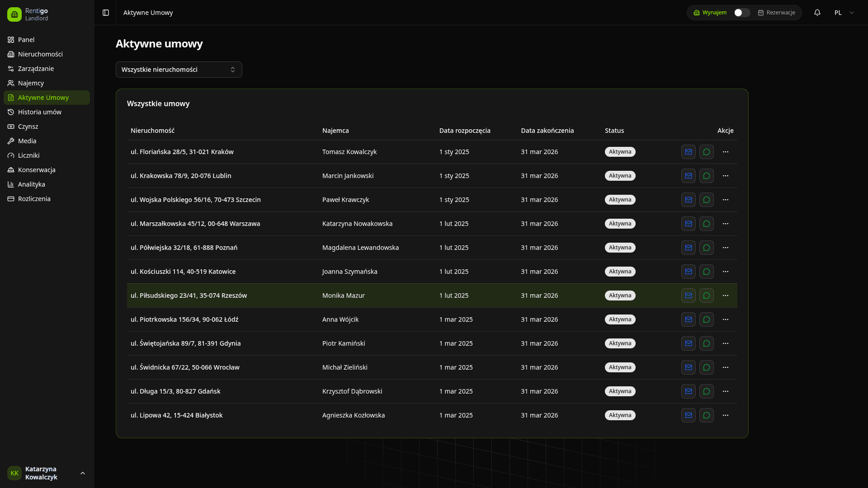Click the Data zakończenia column header
The height and width of the screenshot is (488, 868).
tap(547, 131)
